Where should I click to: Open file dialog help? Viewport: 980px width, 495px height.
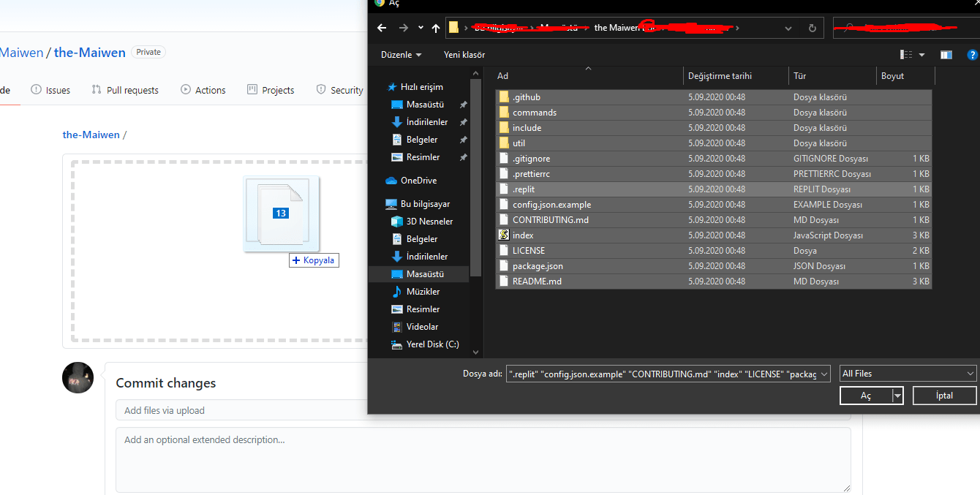click(972, 55)
